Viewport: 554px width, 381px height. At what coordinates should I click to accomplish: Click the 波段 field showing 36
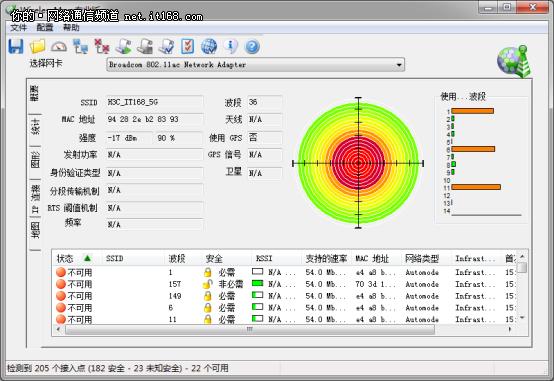tap(265, 102)
